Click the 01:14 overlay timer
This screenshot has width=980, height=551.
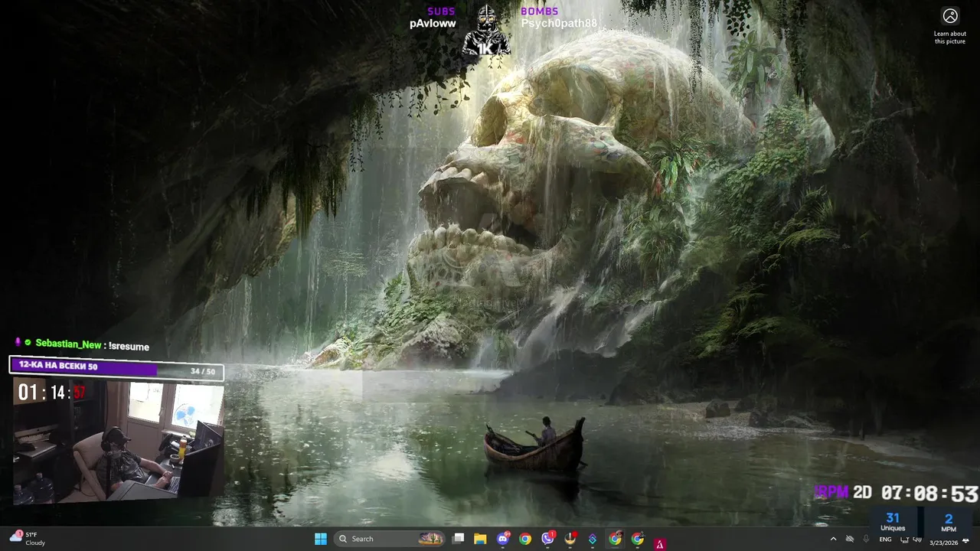point(52,393)
